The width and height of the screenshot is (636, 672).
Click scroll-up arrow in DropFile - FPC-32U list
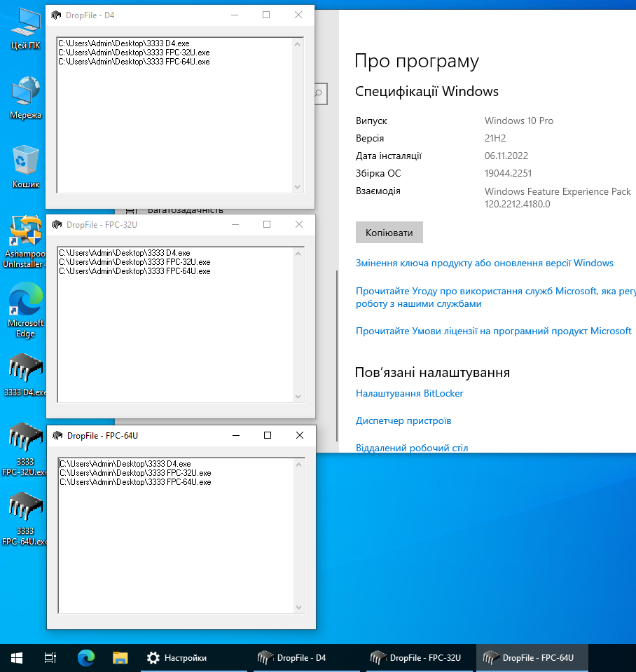click(298, 254)
